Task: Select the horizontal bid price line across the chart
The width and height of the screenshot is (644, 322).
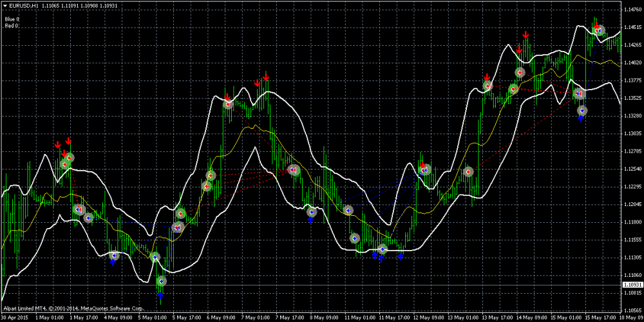Action: tap(311, 285)
